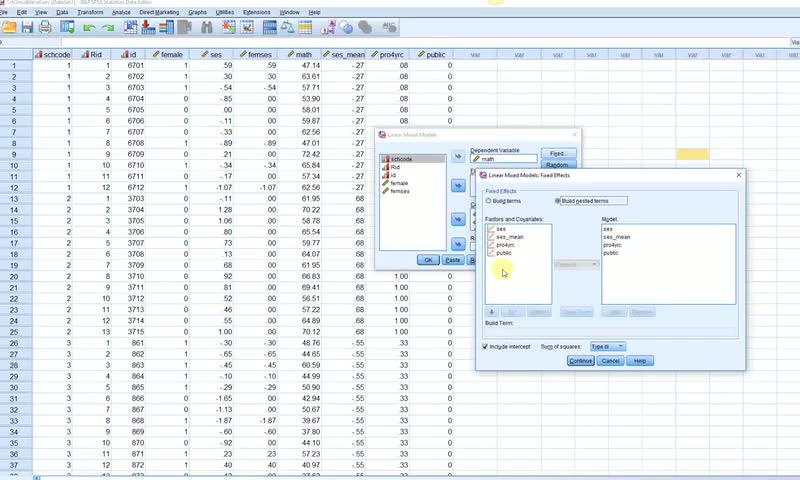Select female in the Linear Mixed Models variable list
Screen dimensions: 800x480
pyautogui.click(x=399, y=183)
